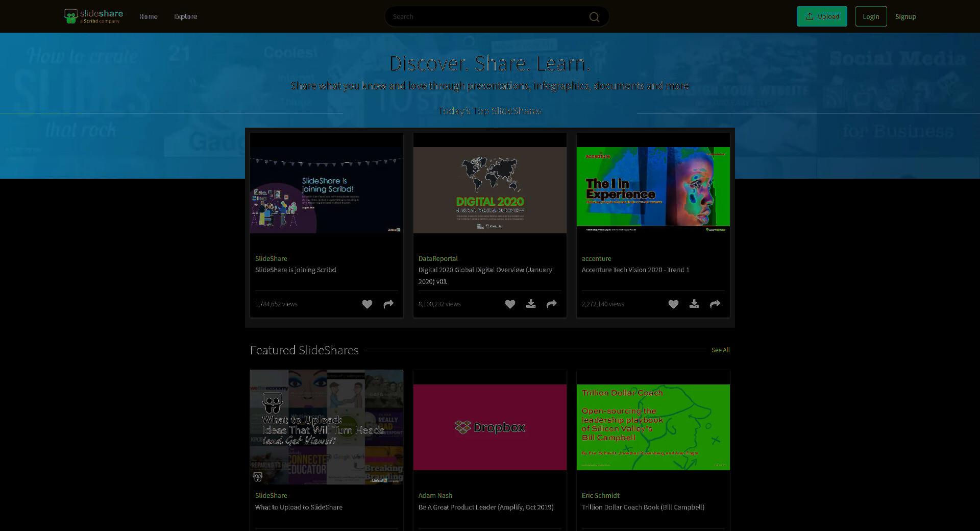Open title SlideShare is joining Scribd

pyautogui.click(x=296, y=270)
